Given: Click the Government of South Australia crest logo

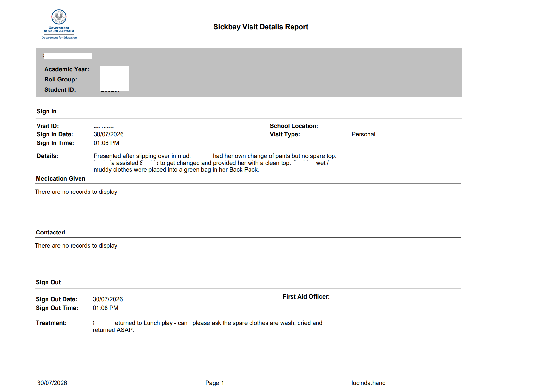Looking at the screenshot, I should (x=59, y=17).
